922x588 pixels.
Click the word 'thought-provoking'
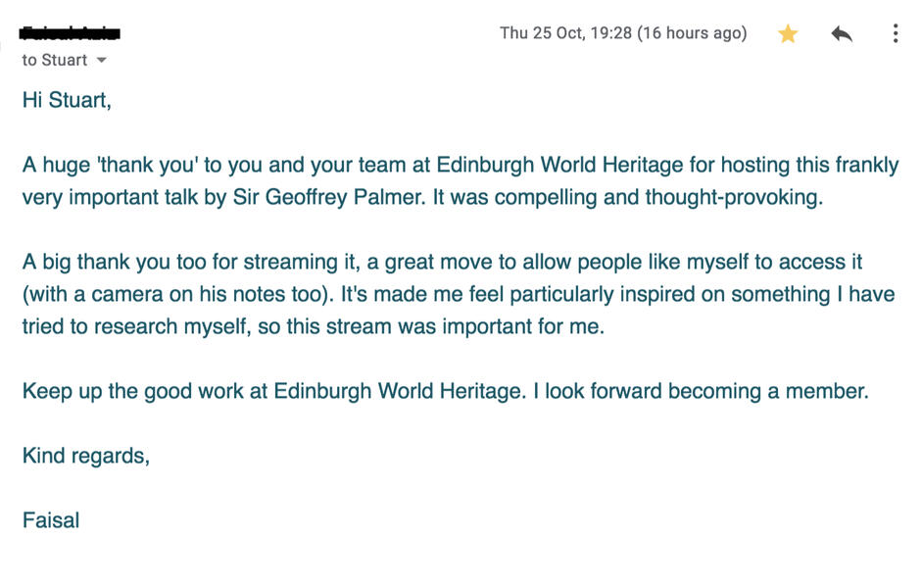(731, 197)
